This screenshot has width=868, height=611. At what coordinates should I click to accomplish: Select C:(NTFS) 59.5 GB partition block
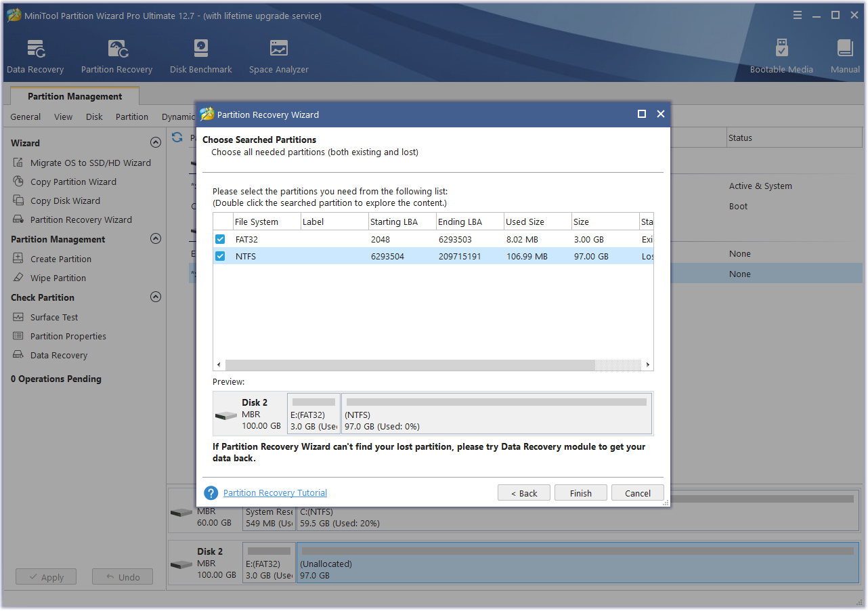[578, 510]
